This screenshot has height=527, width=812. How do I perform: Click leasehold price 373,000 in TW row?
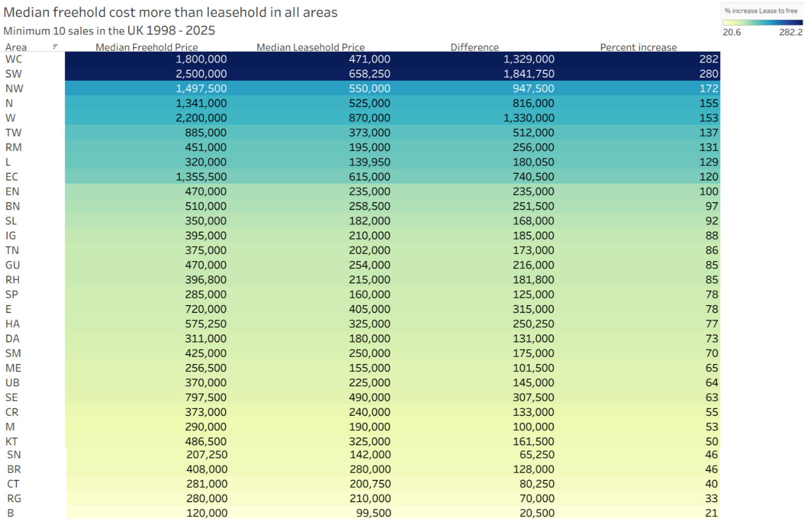pos(370,132)
